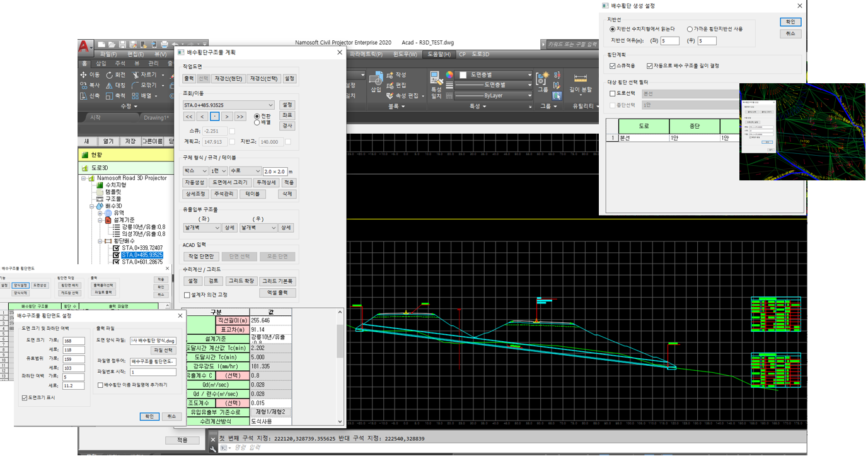Enable 배수횡단 이름 파일명에 추가하기 checkbox
This screenshot has width=868, height=473.
pos(100,385)
